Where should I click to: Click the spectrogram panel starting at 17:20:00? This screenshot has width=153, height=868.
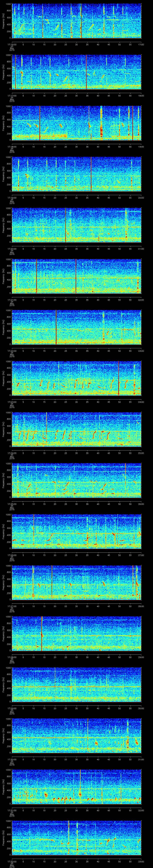76,225
